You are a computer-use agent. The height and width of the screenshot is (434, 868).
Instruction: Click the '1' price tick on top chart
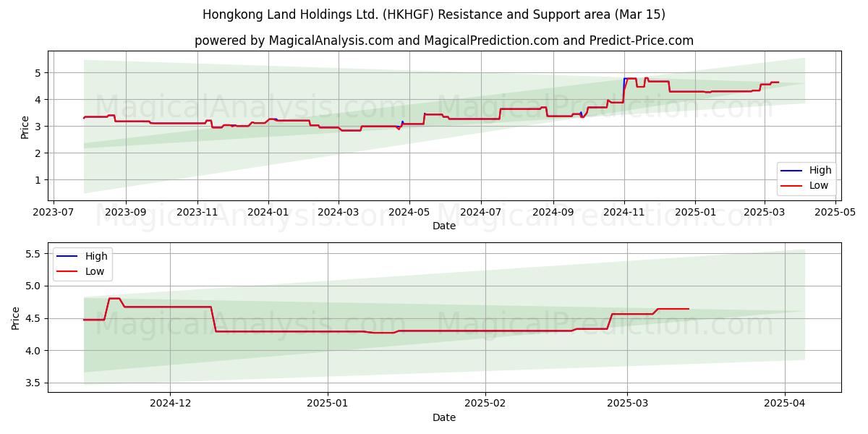click(x=40, y=180)
